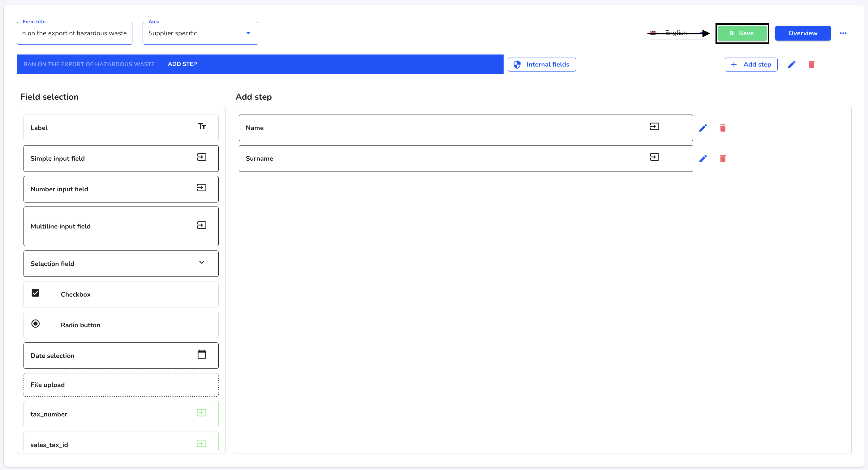The width and height of the screenshot is (868, 470).
Task: Click the plus icon in Add step button
Action: pos(734,64)
